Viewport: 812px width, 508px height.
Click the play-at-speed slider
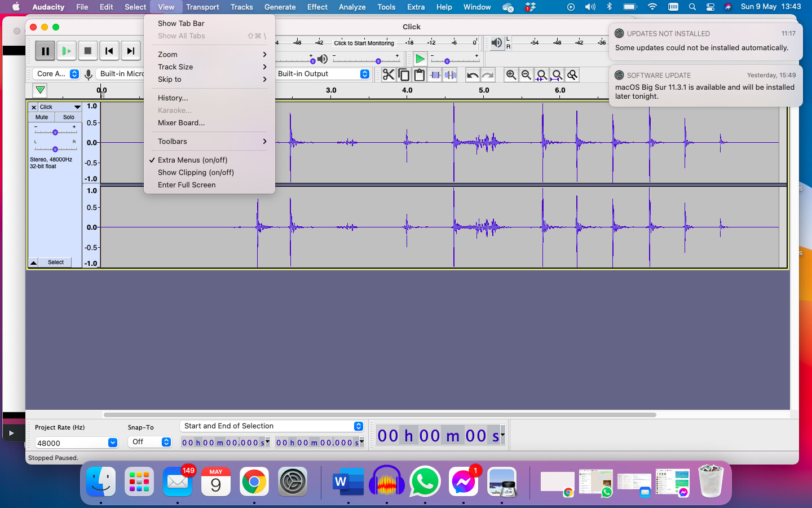point(454,60)
